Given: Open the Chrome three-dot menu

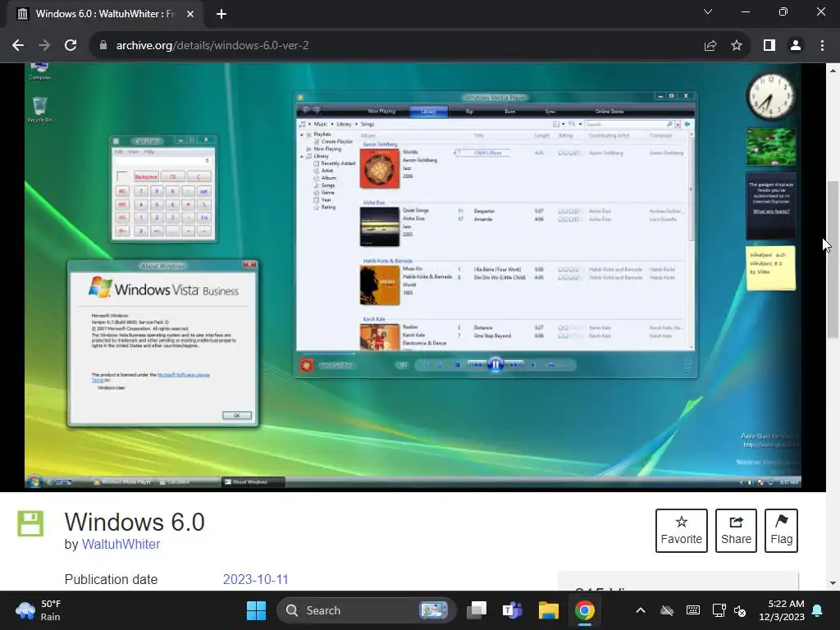Looking at the screenshot, I should [822, 46].
